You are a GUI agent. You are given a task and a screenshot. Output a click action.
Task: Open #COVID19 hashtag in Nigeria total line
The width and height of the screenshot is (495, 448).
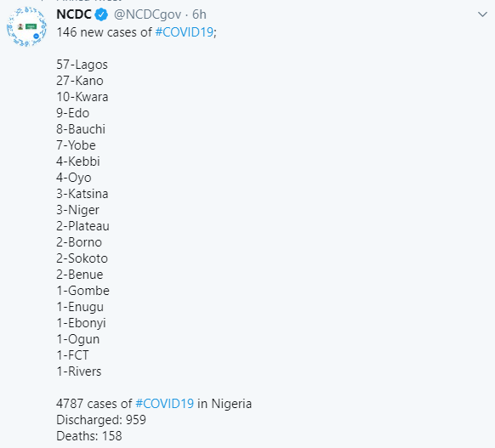coord(164,404)
